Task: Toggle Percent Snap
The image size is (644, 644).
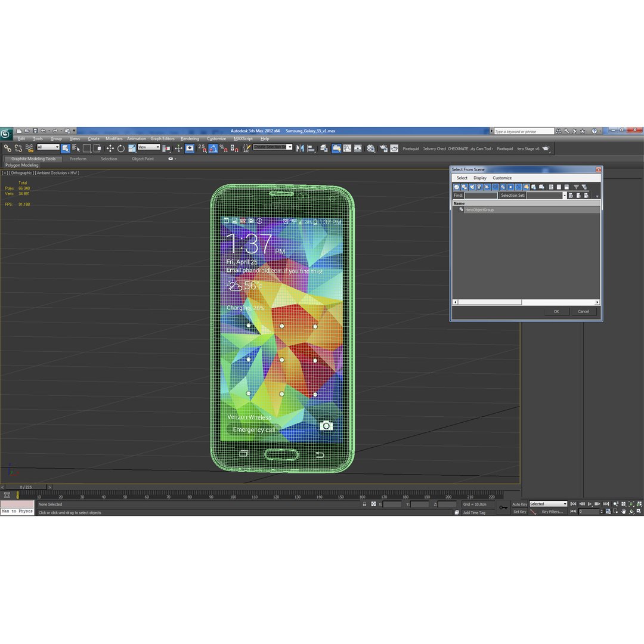Action: (224, 148)
